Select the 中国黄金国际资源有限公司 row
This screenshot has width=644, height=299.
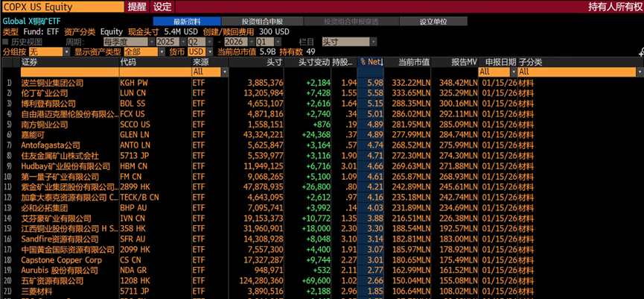tap(322, 250)
